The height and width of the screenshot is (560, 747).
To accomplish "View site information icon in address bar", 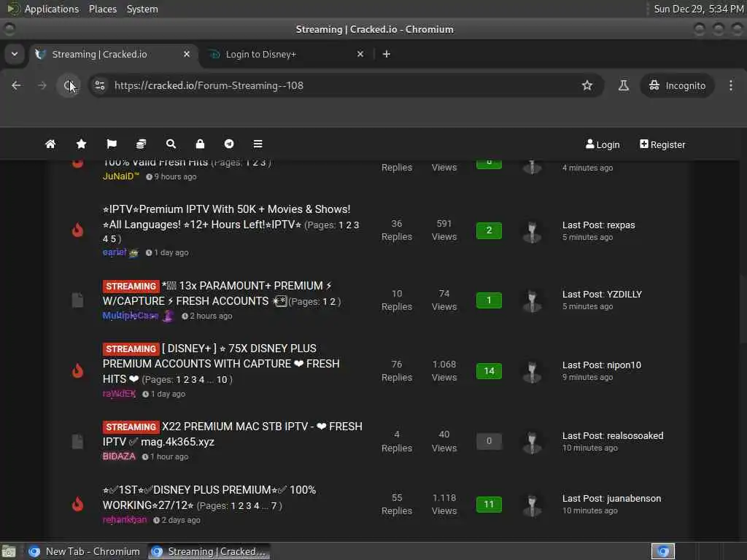I will (99, 85).
